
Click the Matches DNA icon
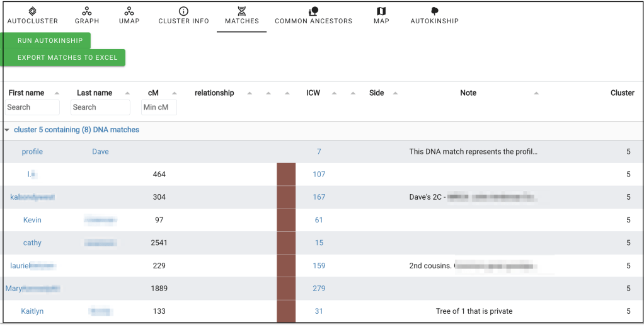tap(241, 11)
